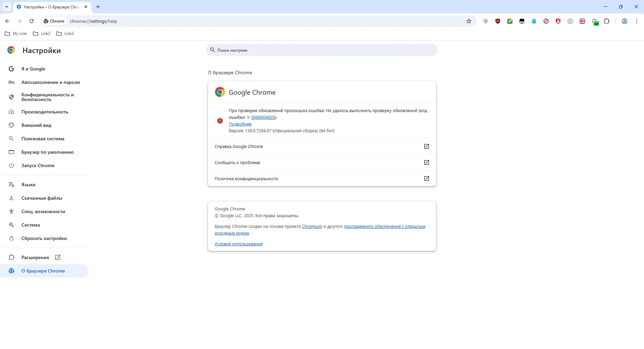Image resolution: width=644 pixels, height=349 pixels.
Task: Open the Extensions puzzle-piece menu
Action: (x=607, y=21)
